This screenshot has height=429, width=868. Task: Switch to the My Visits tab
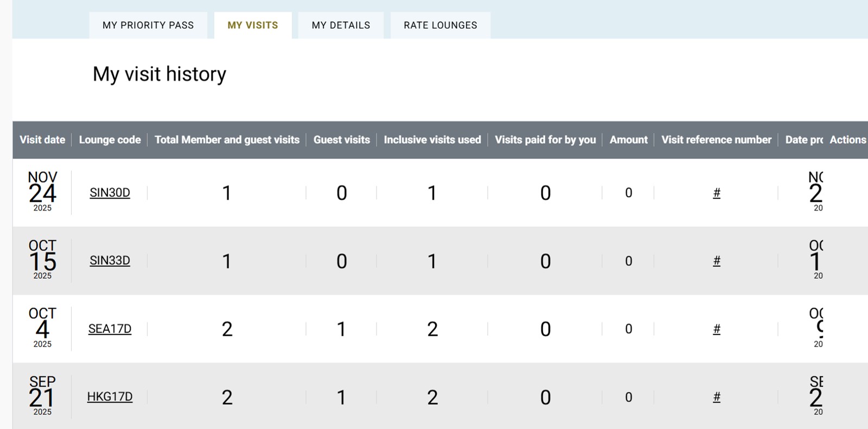coord(253,25)
